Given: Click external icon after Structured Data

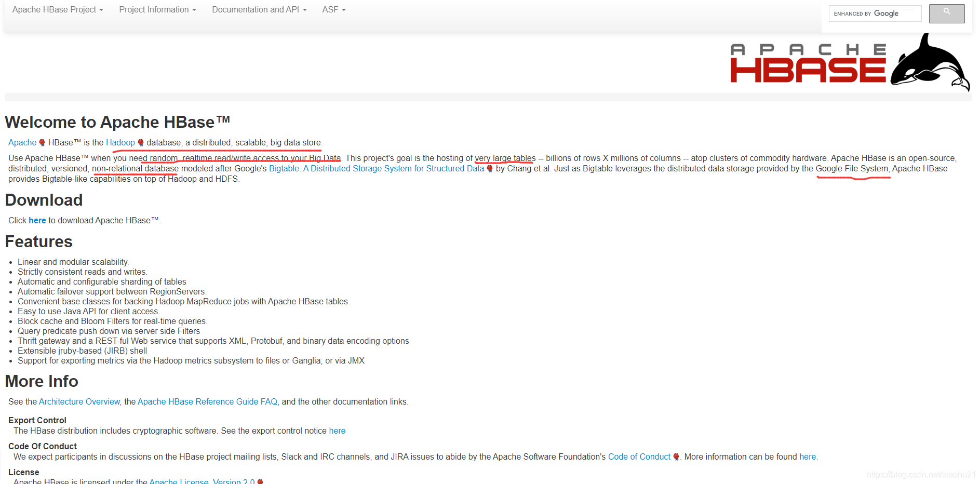Looking at the screenshot, I should tap(490, 169).
